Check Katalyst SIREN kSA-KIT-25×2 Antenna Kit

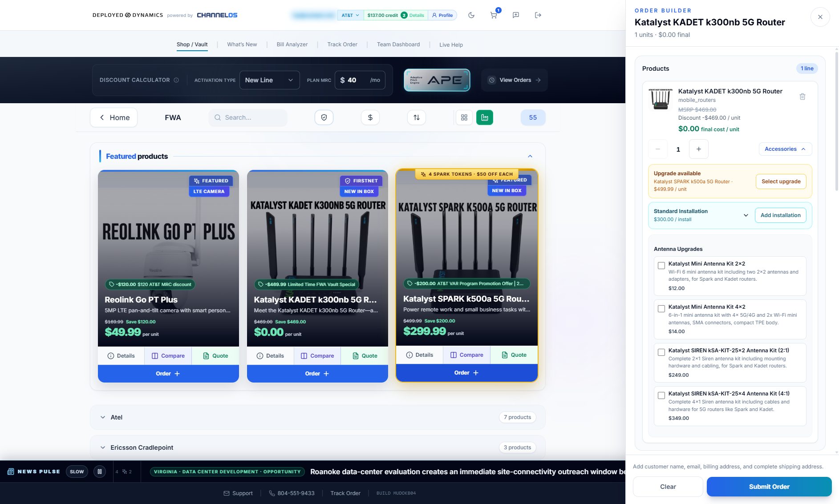[661, 352]
